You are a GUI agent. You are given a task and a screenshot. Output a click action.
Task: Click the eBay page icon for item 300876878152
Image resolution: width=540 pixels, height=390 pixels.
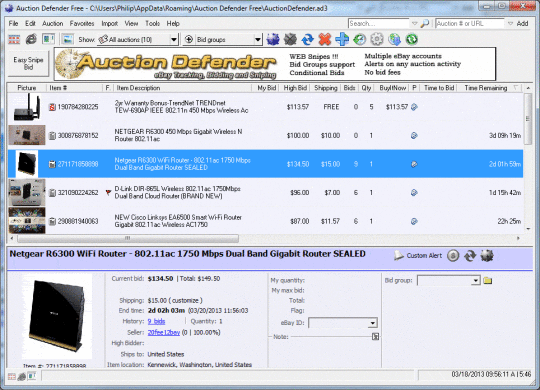tap(414, 135)
